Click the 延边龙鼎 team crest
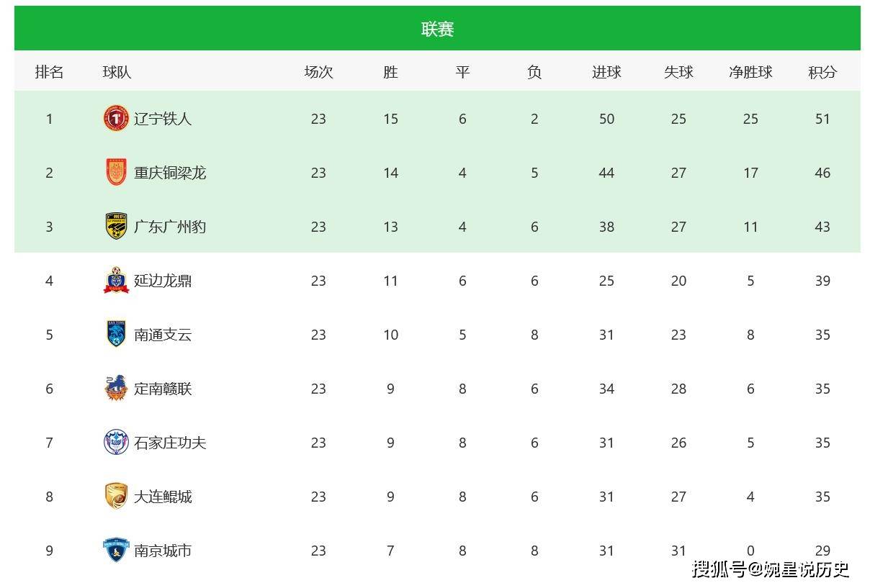 coord(116,281)
